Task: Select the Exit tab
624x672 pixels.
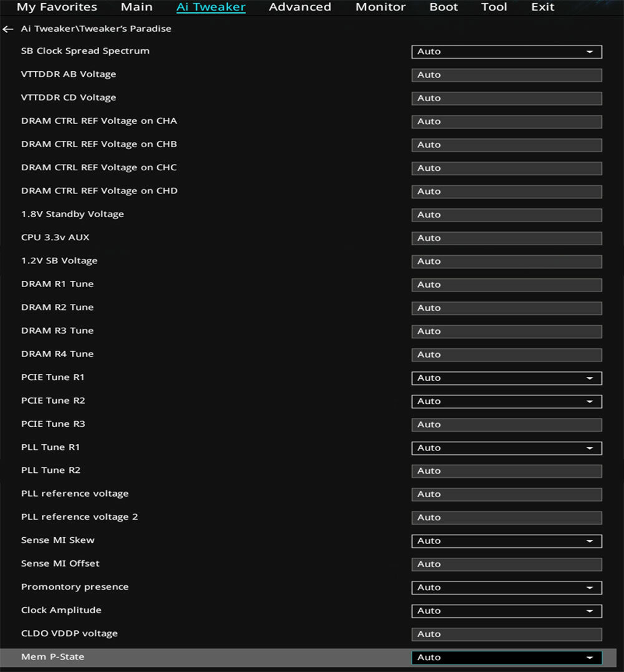Action: coord(543,7)
